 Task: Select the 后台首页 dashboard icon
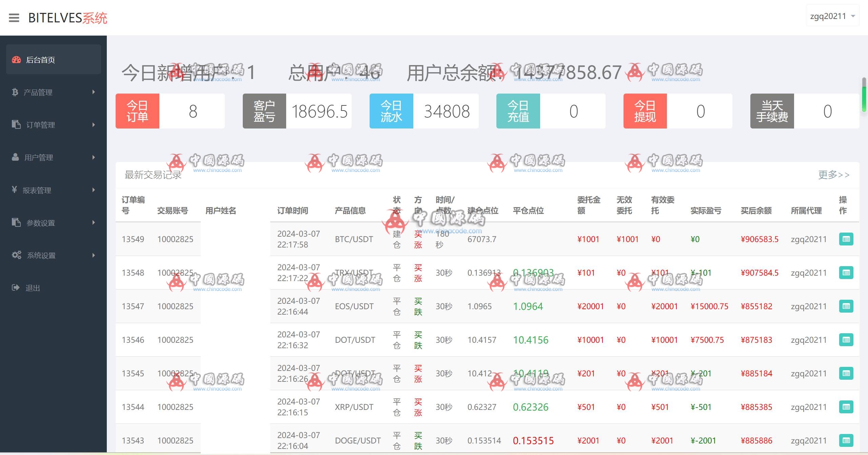(x=16, y=59)
